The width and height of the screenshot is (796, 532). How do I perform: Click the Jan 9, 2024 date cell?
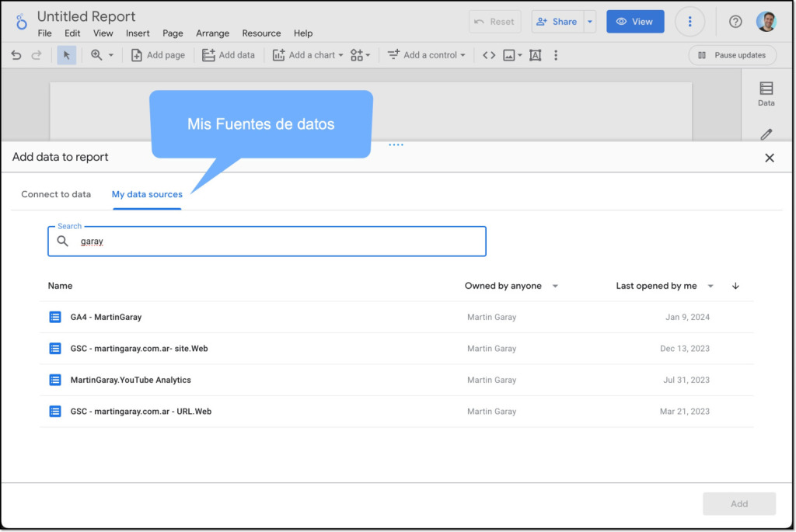pyautogui.click(x=687, y=318)
